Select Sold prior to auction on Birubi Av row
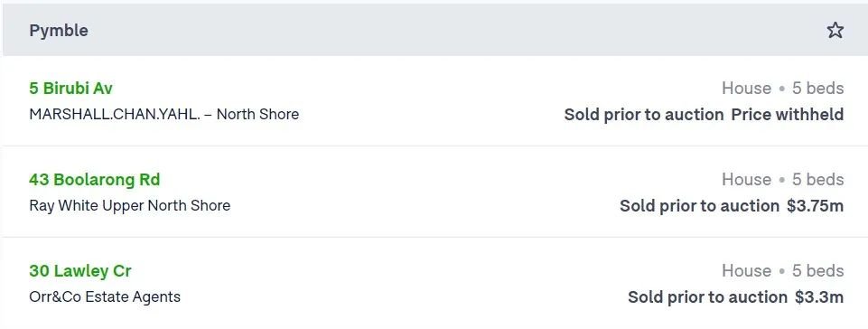Image resolution: width=868 pixels, height=329 pixels. coord(644,115)
